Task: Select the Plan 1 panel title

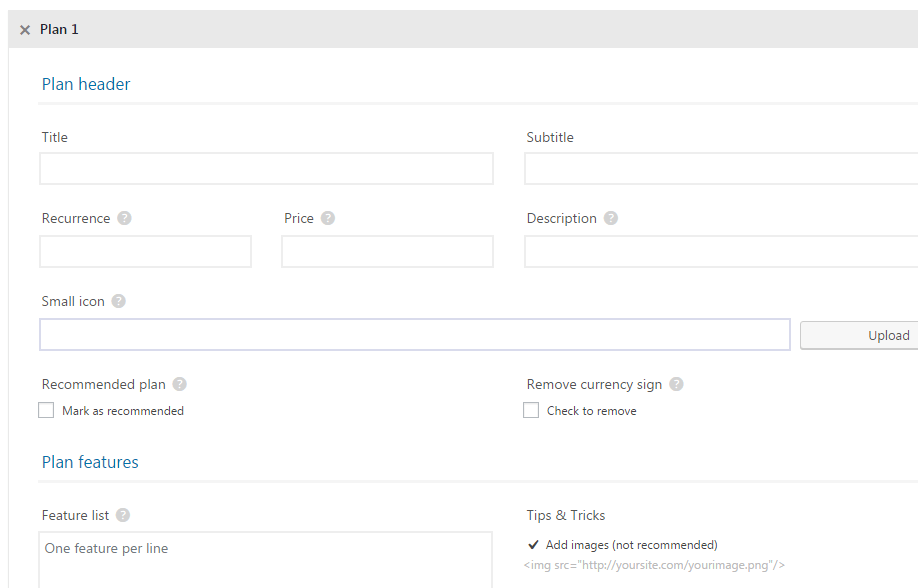Action: click(59, 29)
